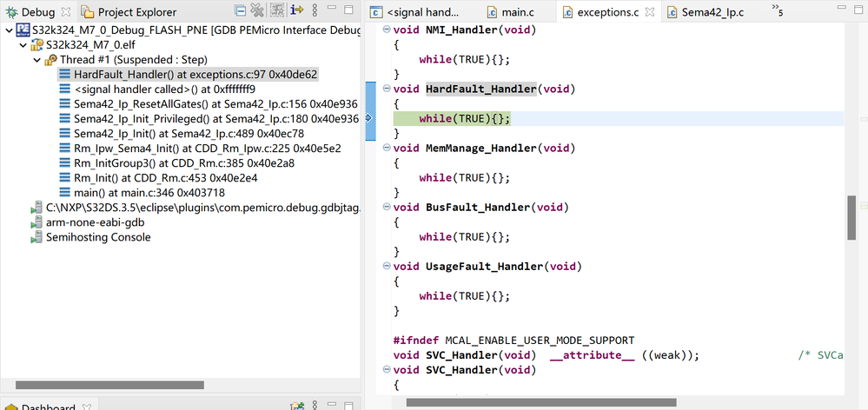Fold the BusFault_Handler function

[x=387, y=208]
